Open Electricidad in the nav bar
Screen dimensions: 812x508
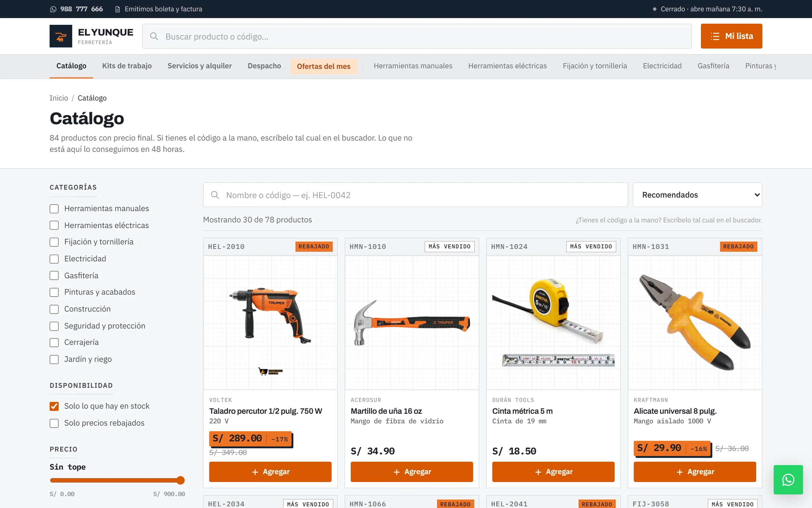click(662, 66)
